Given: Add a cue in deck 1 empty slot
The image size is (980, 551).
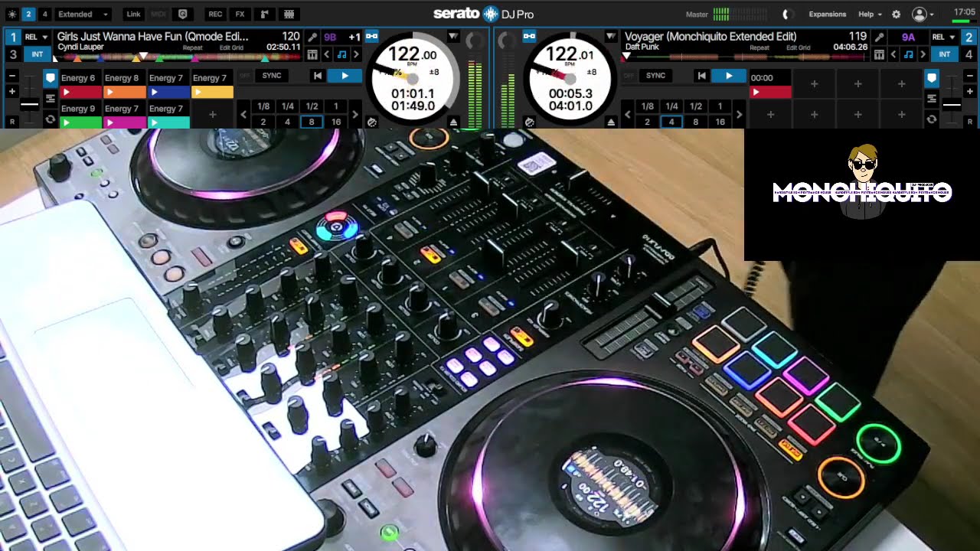Looking at the screenshot, I should coord(212,114).
